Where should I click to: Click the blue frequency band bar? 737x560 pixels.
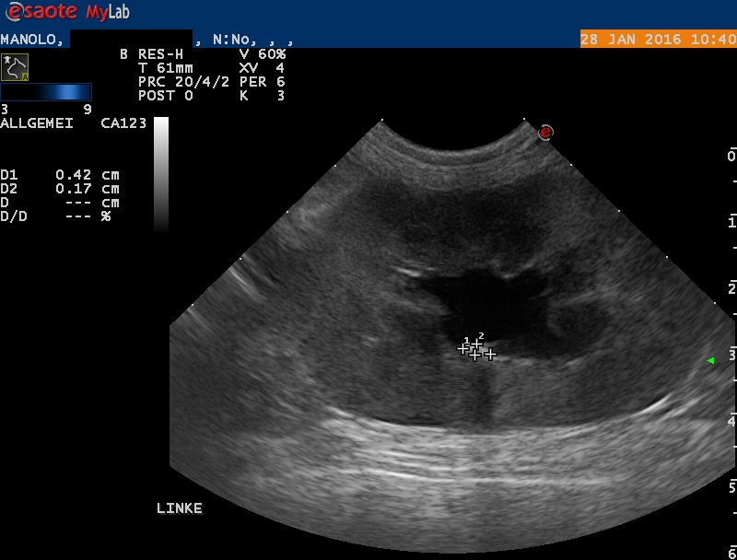click(x=46, y=91)
